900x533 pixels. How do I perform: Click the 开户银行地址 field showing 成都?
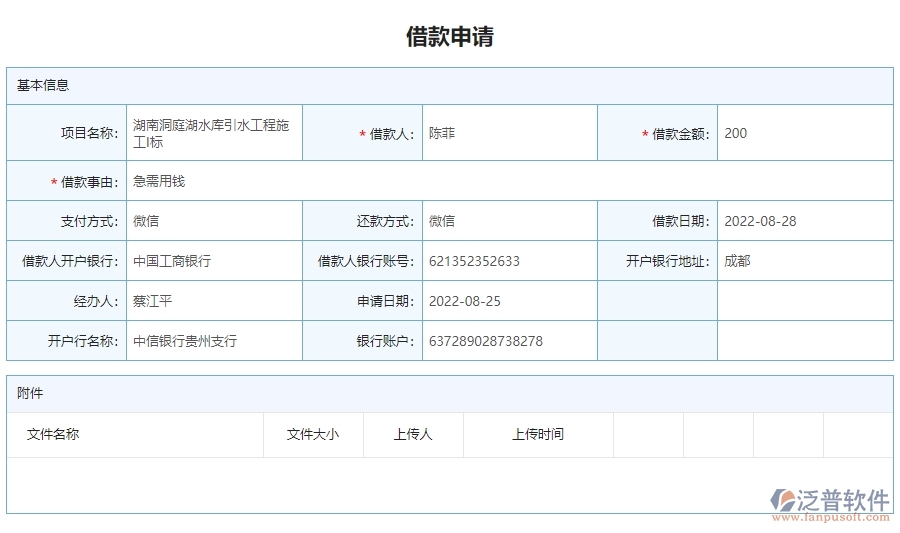click(x=804, y=261)
